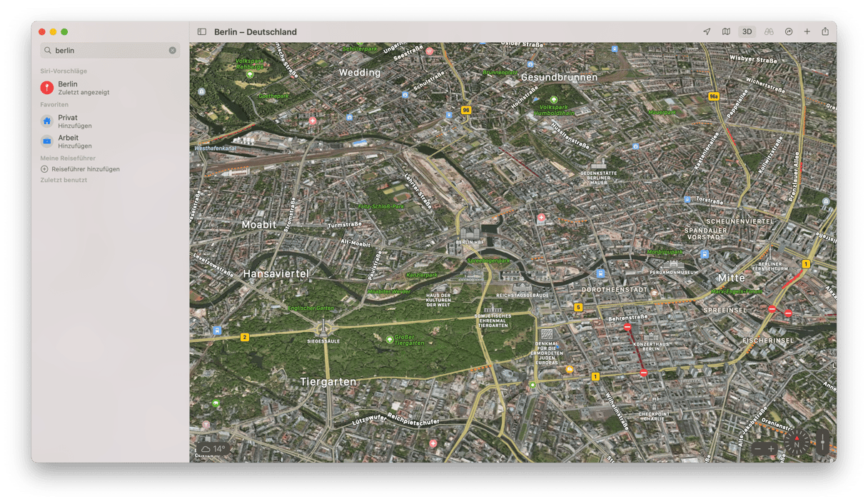Screen dimensions: 868x504
Task: Click the Wedding district label
Action: click(x=360, y=73)
